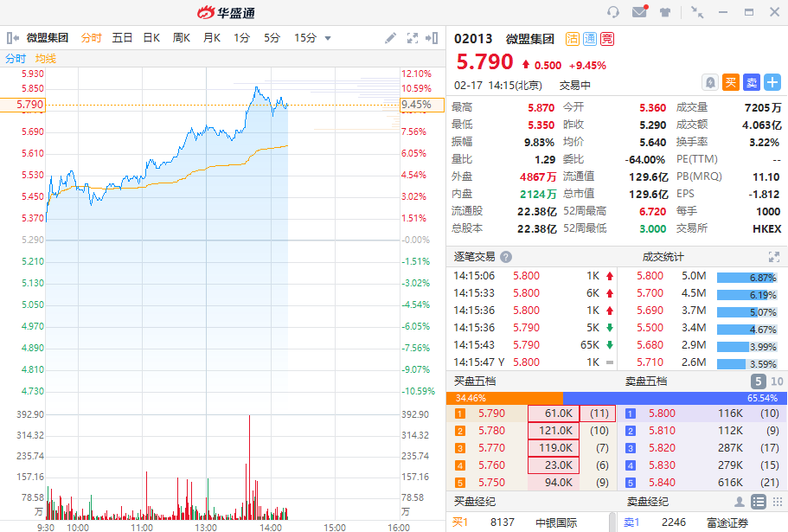Open the skin theme shirt icon

click(x=665, y=12)
